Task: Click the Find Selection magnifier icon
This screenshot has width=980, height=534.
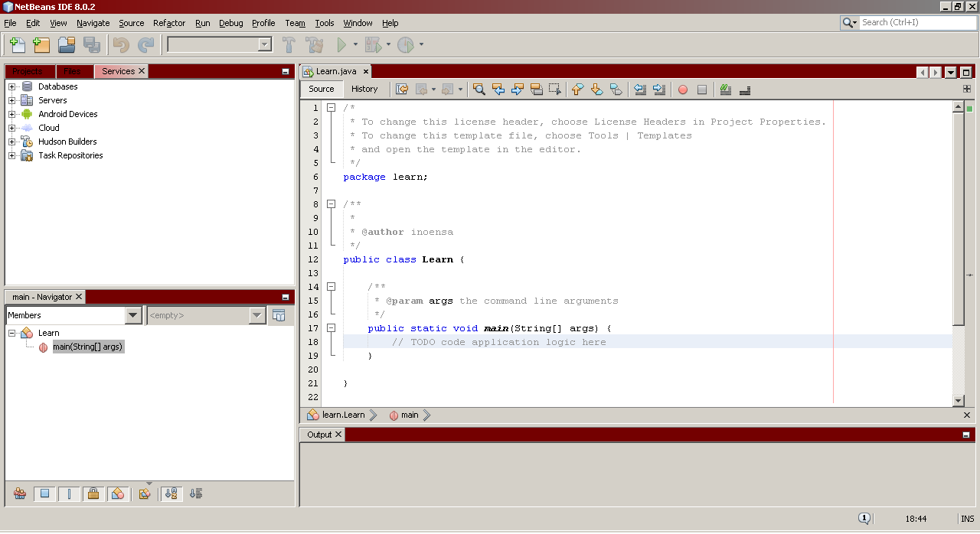Action: [x=479, y=90]
